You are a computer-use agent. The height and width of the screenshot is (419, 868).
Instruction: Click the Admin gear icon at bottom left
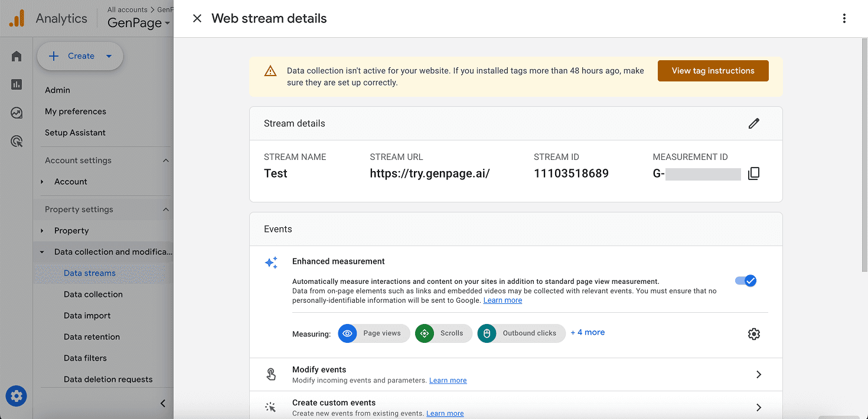click(x=17, y=395)
